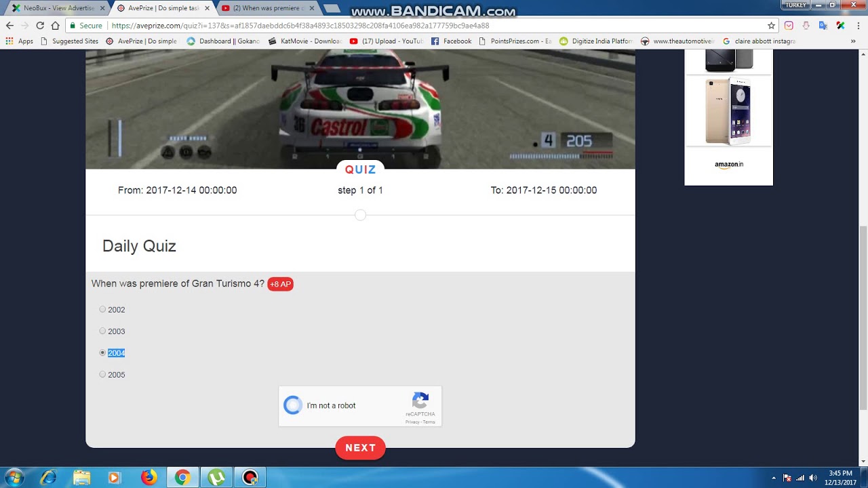Click the QUIZ badge label
Screen dimensions: 868x488
click(x=360, y=169)
